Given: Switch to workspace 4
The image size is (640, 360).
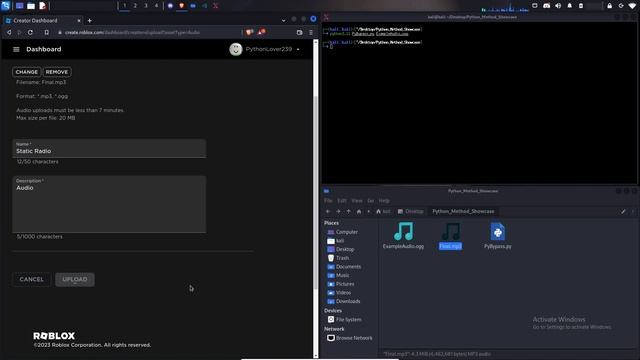Looking at the screenshot, I should (x=156, y=6).
